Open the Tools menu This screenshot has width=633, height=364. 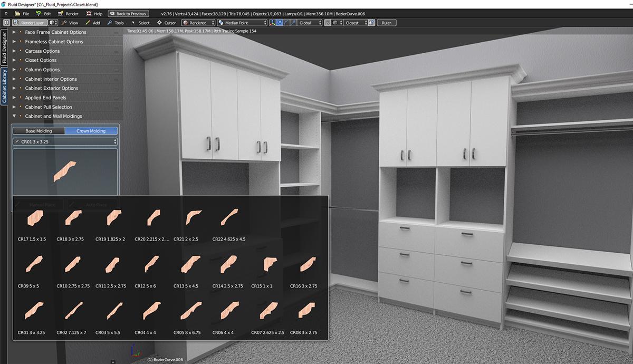point(116,23)
